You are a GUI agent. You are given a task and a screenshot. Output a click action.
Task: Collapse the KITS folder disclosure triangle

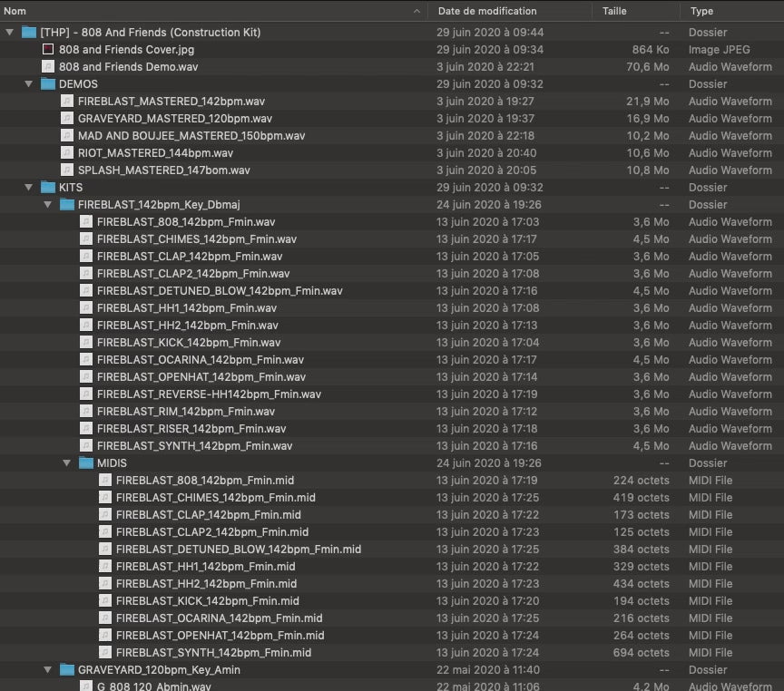coord(29,187)
